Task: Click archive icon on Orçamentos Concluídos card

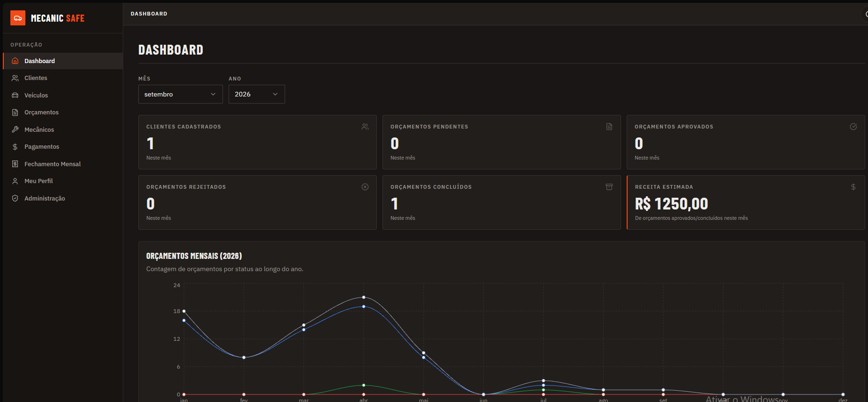Action: (x=609, y=187)
